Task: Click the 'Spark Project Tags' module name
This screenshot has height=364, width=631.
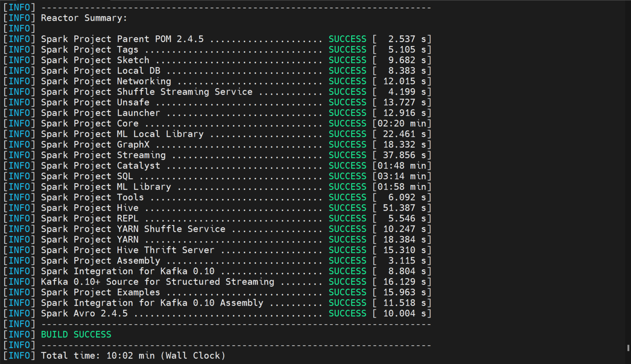Action: 90,50
